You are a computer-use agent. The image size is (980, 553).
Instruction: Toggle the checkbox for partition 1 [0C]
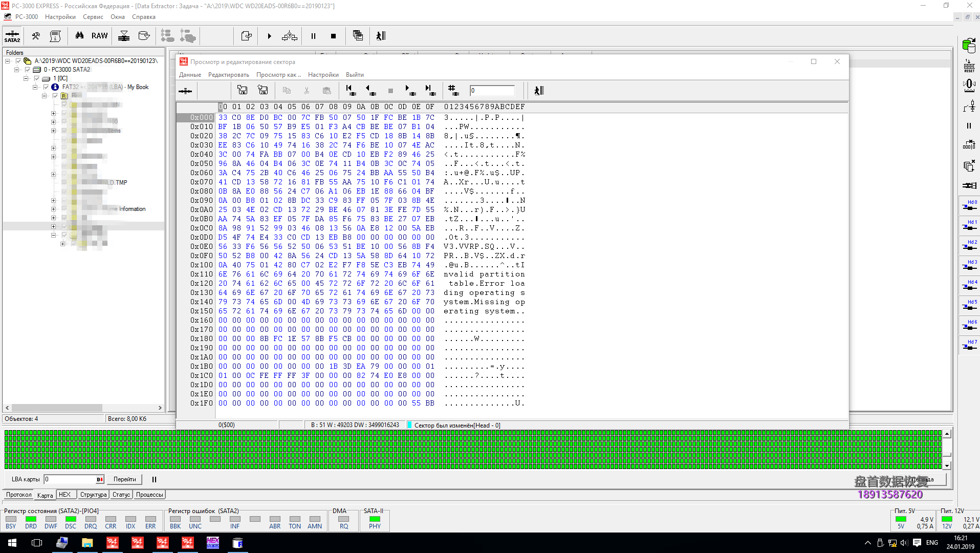pyautogui.click(x=37, y=78)
